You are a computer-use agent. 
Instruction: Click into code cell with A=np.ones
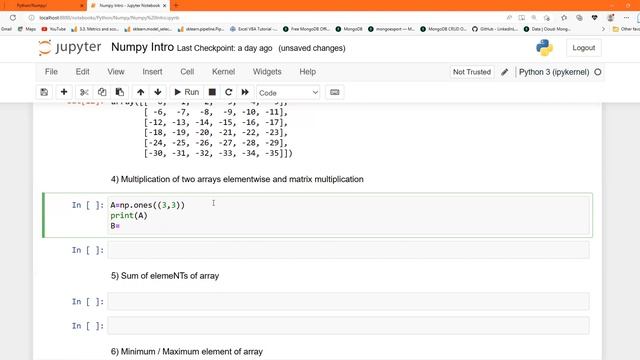[x=349, y=216]
